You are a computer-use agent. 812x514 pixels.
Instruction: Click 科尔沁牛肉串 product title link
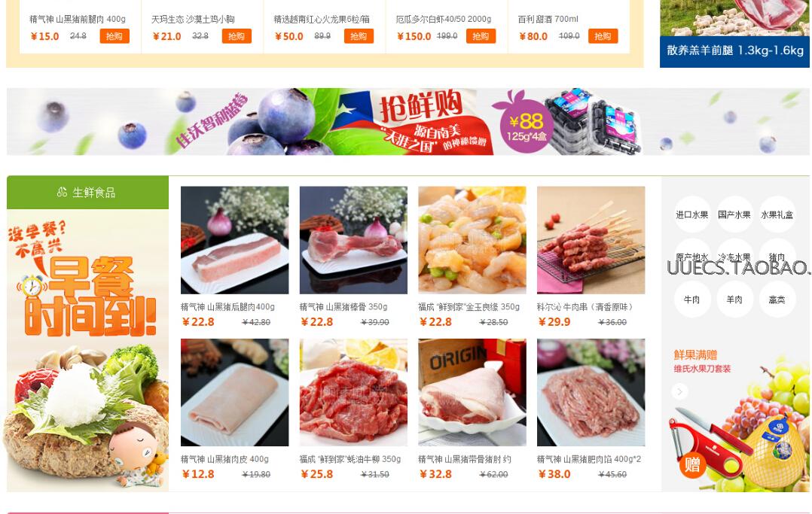585,307
